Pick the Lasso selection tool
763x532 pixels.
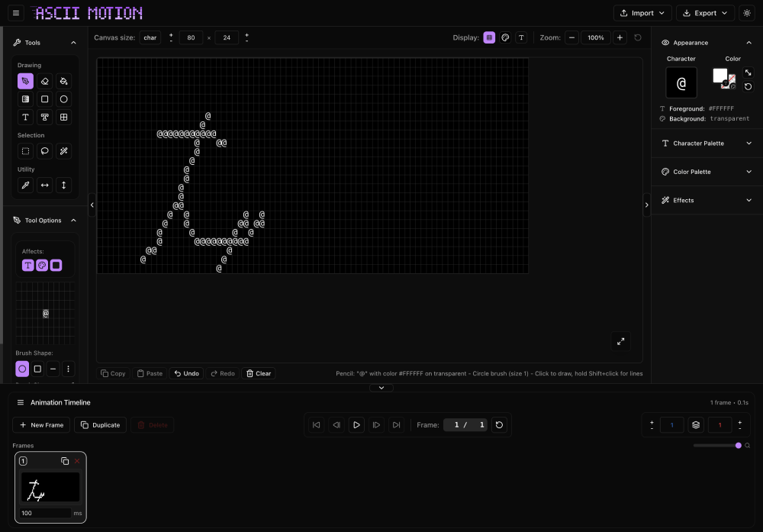[x=44, y=151]
